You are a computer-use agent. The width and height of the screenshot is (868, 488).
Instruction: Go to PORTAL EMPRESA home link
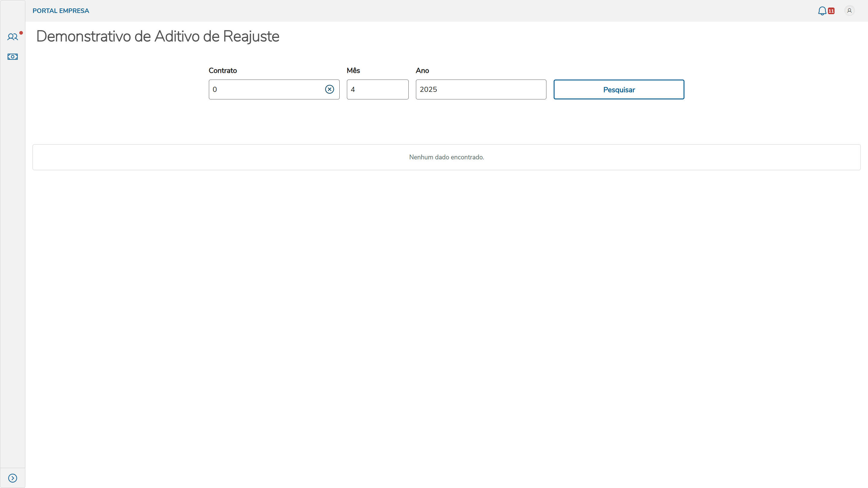61,11
